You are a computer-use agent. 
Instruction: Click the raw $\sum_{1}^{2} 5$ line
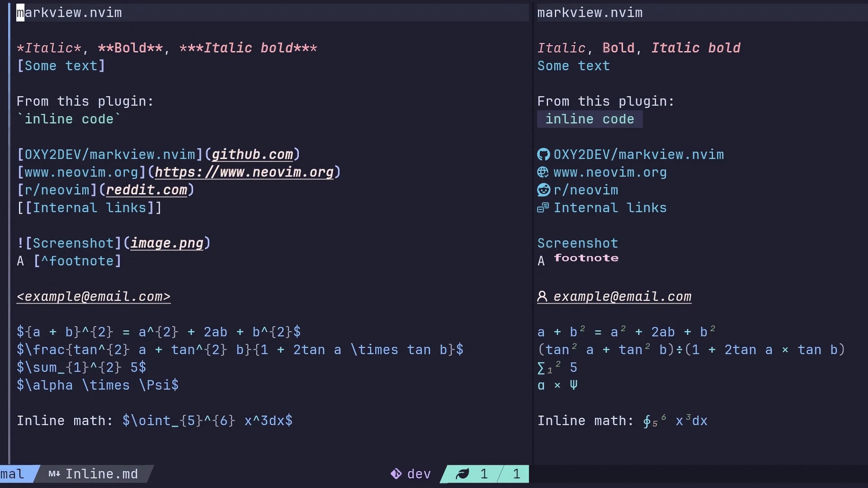tap(81, 367)
